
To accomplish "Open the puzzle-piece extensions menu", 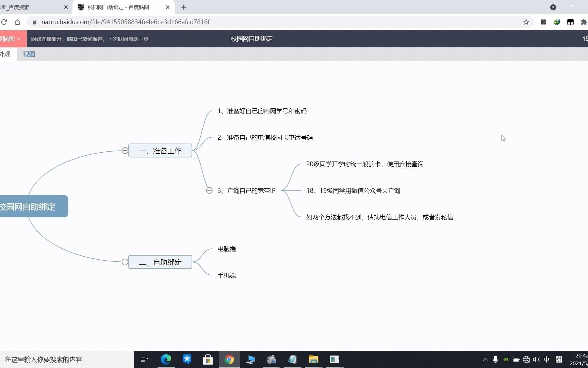I will coord(584,22).
